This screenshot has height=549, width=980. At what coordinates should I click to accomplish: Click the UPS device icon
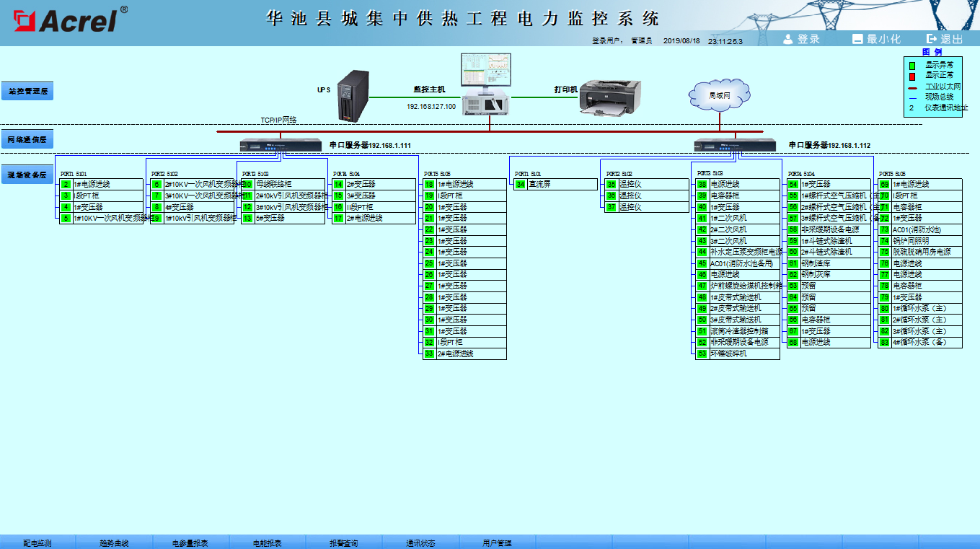coord(353,95)
